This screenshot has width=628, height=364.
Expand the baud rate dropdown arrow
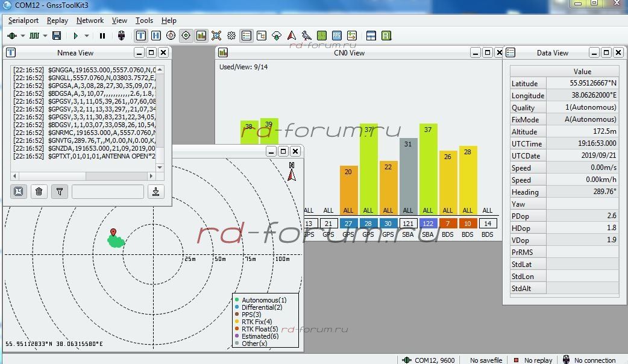pos(45,36)
